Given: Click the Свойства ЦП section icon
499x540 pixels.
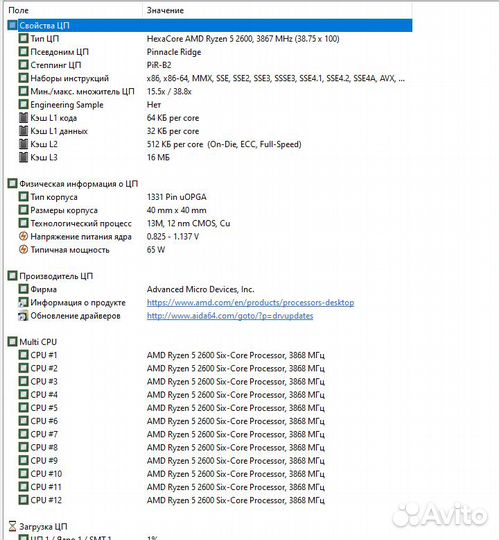Looking at the screenshot, I should pos(12,25).
